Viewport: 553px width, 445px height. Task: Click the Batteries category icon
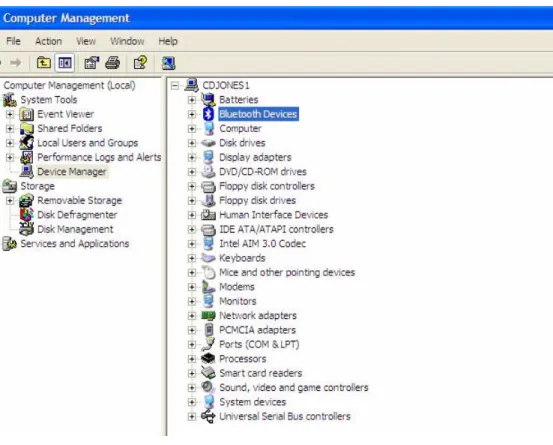[x=208, y=99]
